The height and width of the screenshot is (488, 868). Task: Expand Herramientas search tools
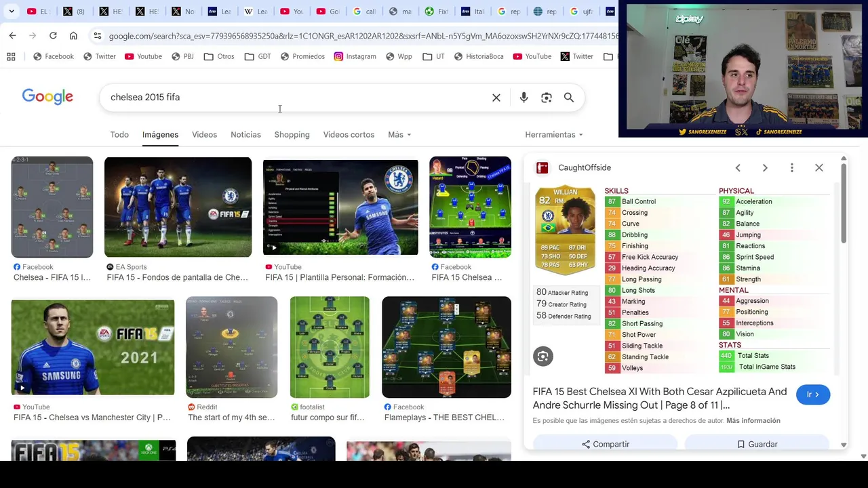click(x=553, y=134)
